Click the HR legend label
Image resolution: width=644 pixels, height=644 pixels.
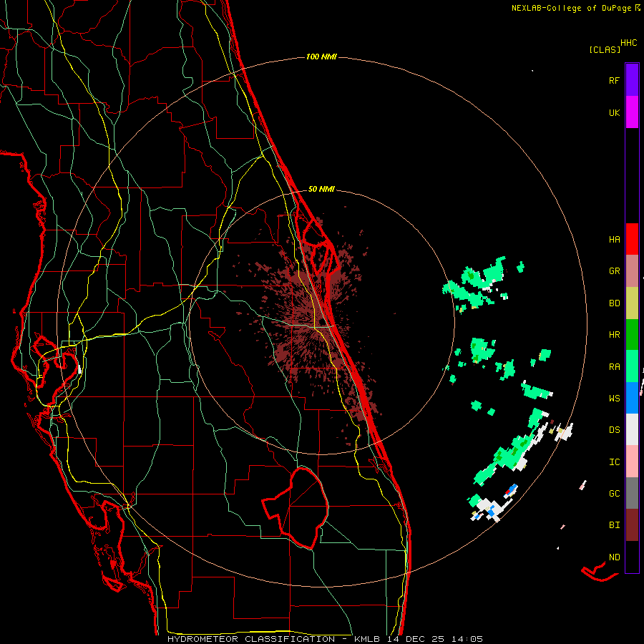614,335
